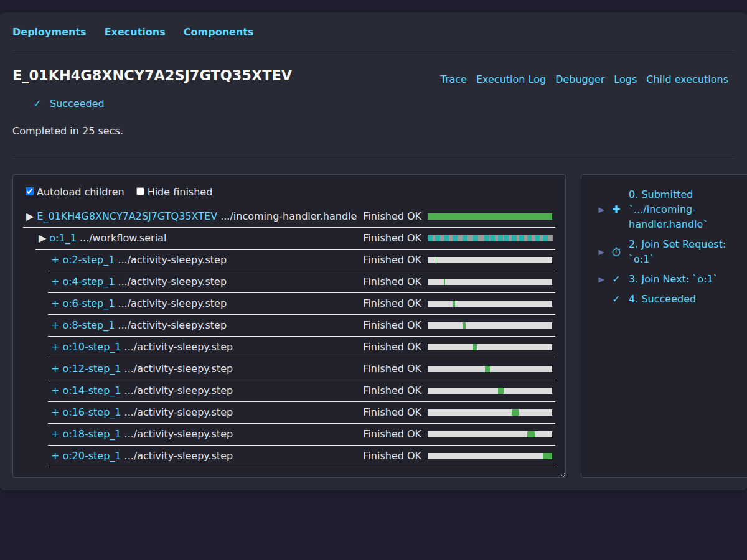747x560 pixels.
Task: Open the o:1_1 execution link
Action: click(63, 238)
